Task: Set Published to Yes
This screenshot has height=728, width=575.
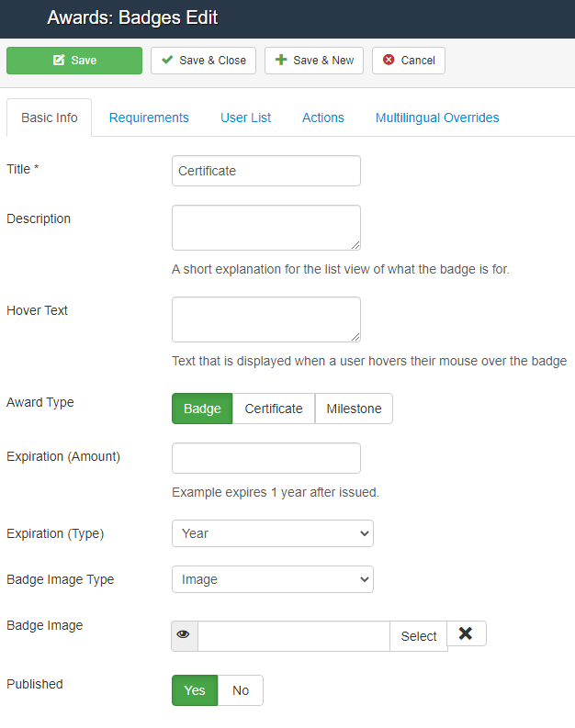Action: (195, 690)
